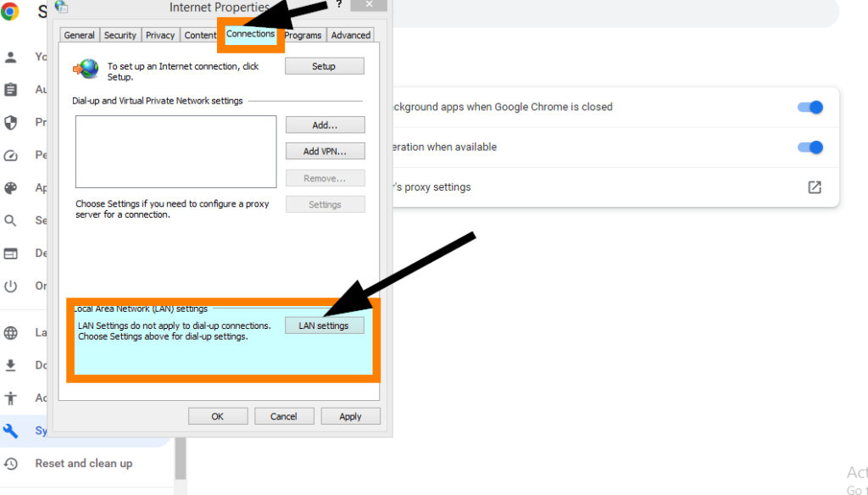The width and height of the screenshot is (868, 495).
Task: Switch to the Advanced tab
Action: click(350, 35)
